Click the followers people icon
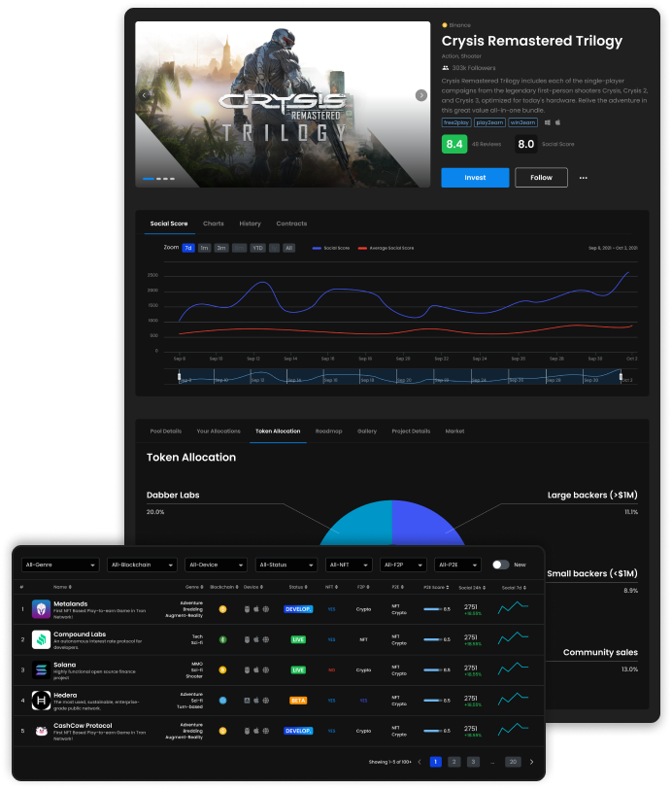The width and height of the screenshot is (672, 789). click(x=445, y=68)
